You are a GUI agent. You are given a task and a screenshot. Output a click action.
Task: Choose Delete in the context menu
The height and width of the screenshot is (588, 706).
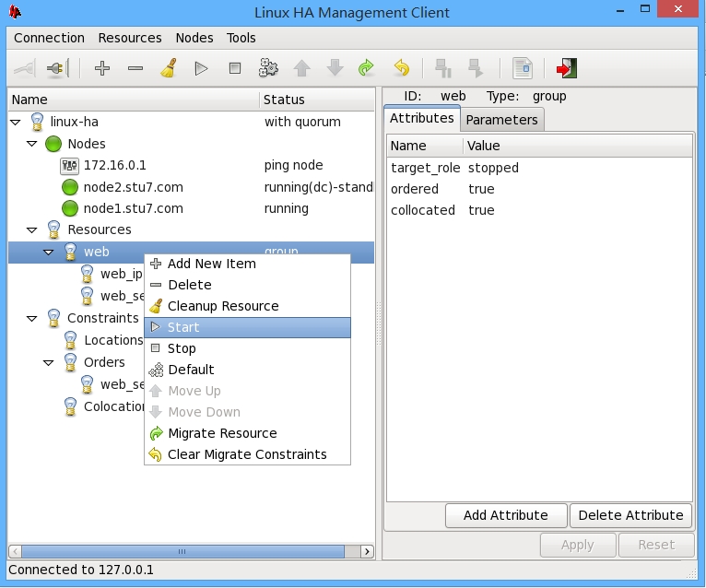point(247,285)
